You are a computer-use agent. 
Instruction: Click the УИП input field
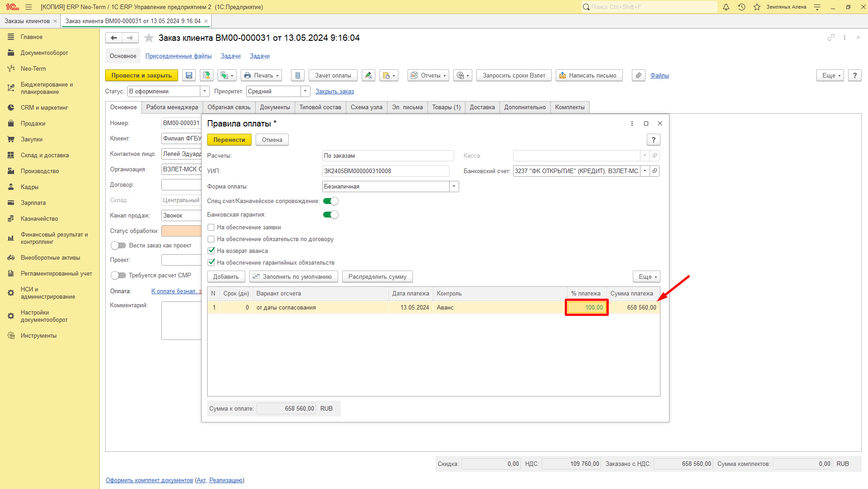[x=386, y=171]
